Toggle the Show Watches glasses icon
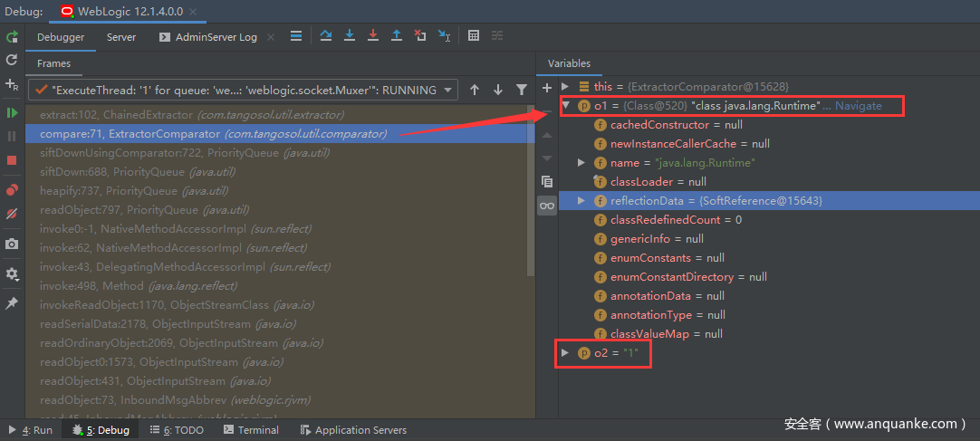The width and height of the screenshot is (980, 441). point(546,206)
